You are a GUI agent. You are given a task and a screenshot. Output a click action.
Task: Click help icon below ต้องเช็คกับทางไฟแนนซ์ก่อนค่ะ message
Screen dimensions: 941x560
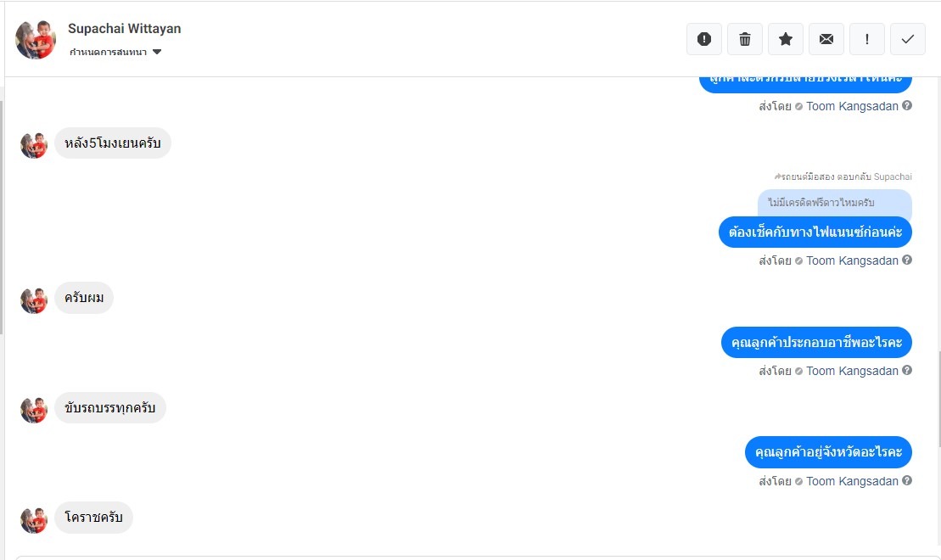907,260
